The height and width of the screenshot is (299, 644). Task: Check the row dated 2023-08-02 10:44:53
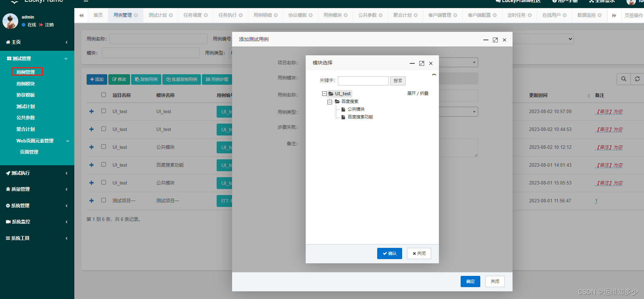click(x=103, y=129)
